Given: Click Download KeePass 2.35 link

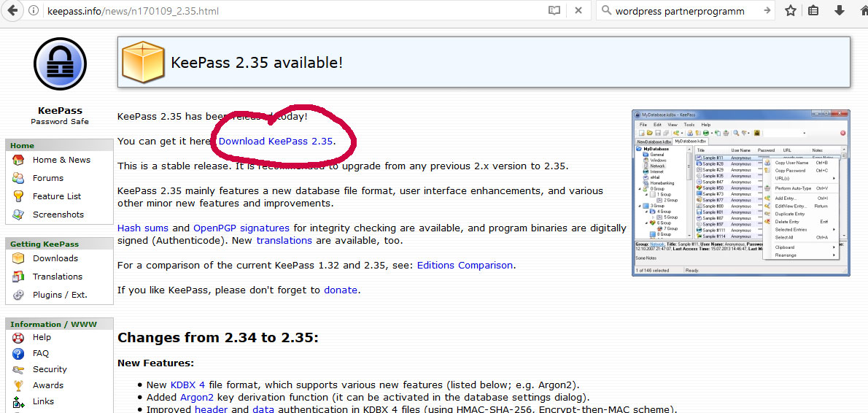Looking at the screenshot, I should [x=276, y=141].
